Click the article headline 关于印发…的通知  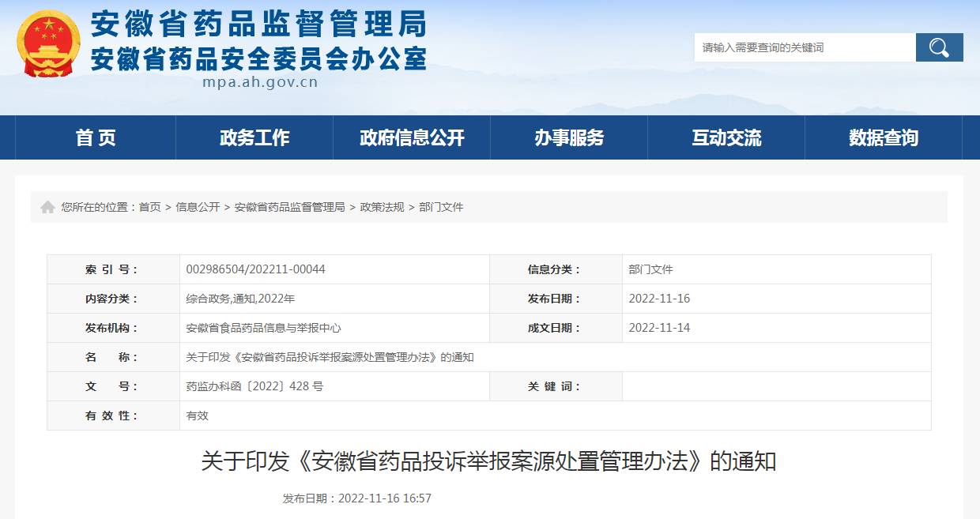point(488,461)
